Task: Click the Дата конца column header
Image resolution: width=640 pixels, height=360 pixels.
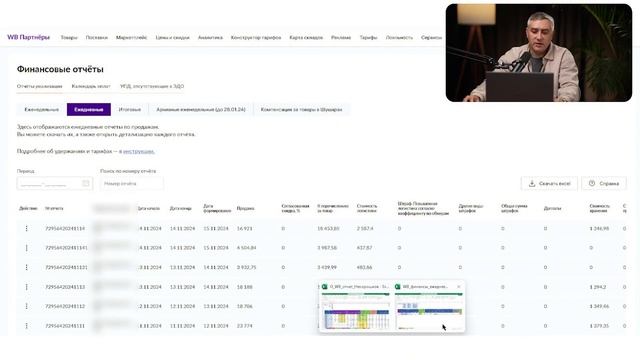Action: coord(180,209)
